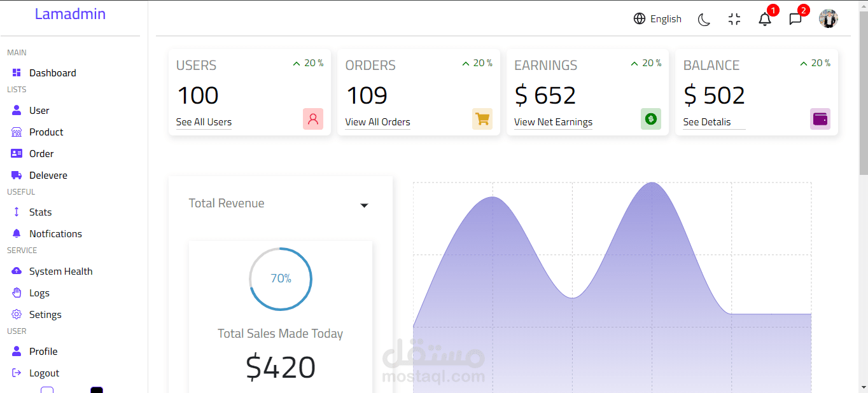Click the red user icon on Users card
Viewport: 868px width, 393px height.
(x=313, y=119)
